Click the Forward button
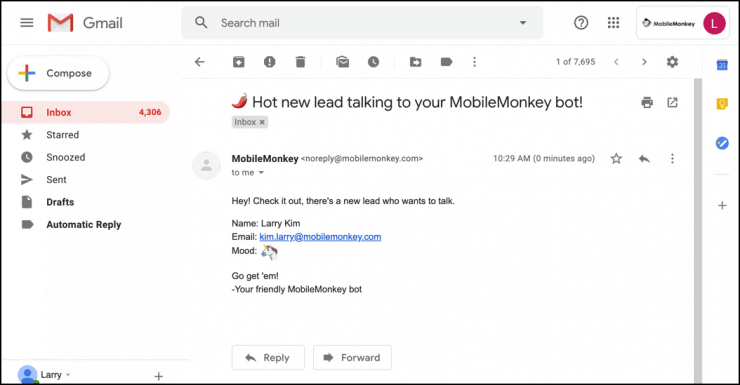The width and height of the screenshot is (740, 385). (352, 358)
